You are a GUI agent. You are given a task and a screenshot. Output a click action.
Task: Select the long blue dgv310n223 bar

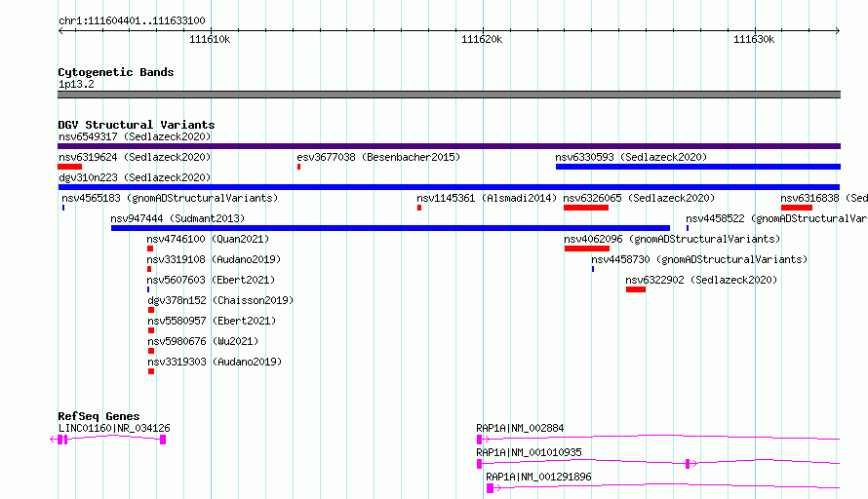(449, 187)
